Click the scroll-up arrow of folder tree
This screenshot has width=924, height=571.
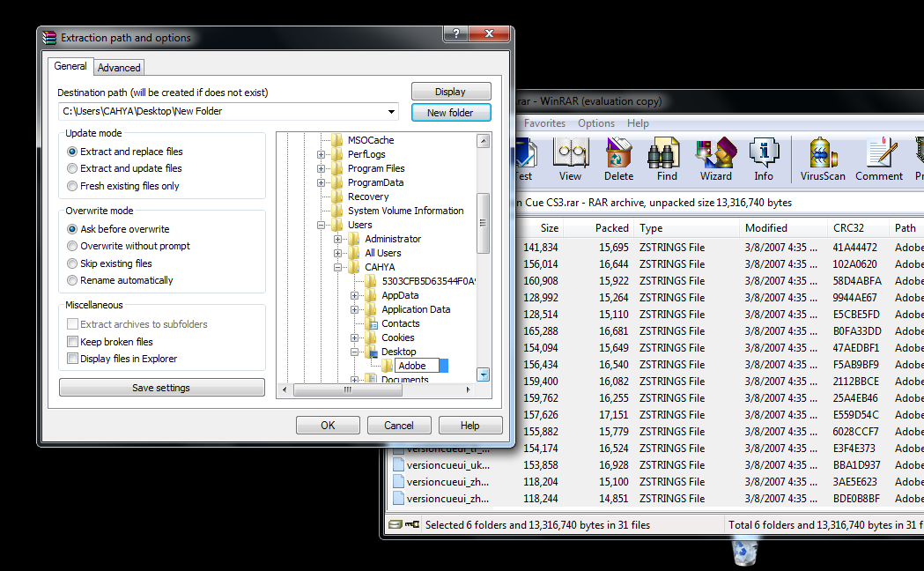484,141
